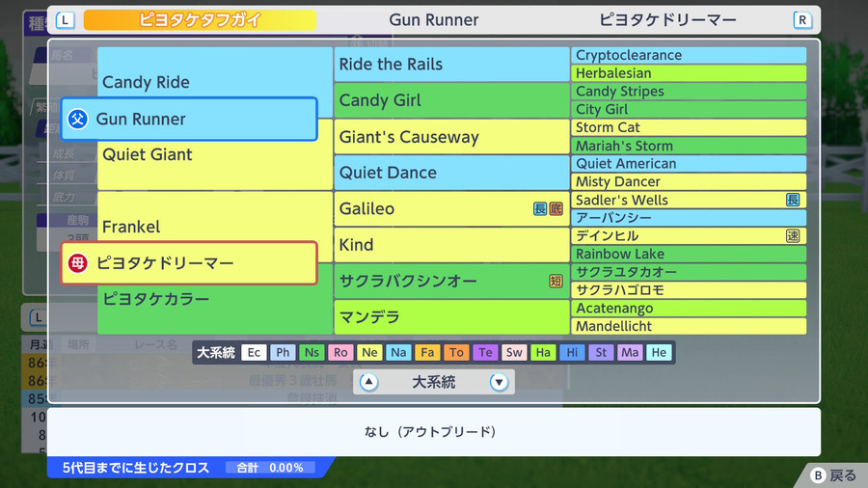Click the 長 badge on Sadler's Wells
Screen dimensions: 868x488
tap(793, 200)
